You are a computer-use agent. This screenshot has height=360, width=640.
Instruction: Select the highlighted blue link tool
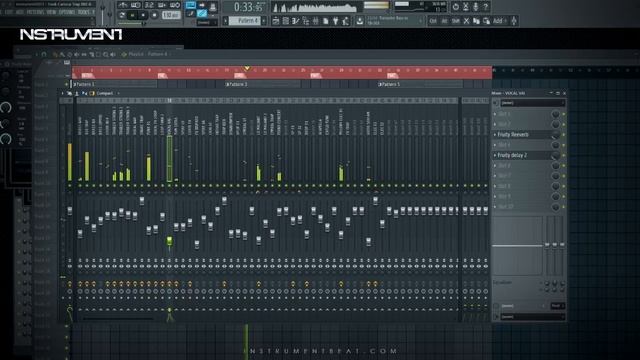pyautogui.click(x=202, y=13)
